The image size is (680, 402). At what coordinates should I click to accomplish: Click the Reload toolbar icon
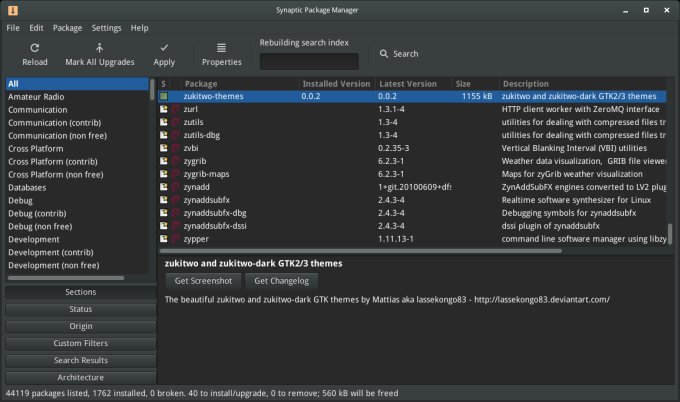[x=35, y=48]
